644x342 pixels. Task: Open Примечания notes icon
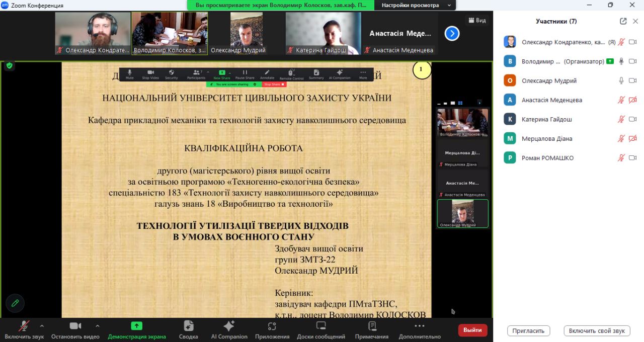click(x=371, y=329)
